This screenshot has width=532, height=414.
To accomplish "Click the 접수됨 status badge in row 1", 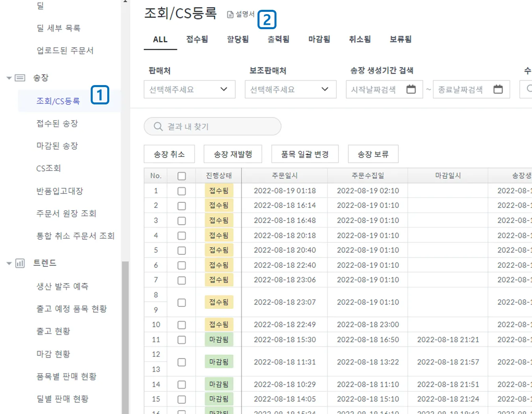I will [219, 191].
